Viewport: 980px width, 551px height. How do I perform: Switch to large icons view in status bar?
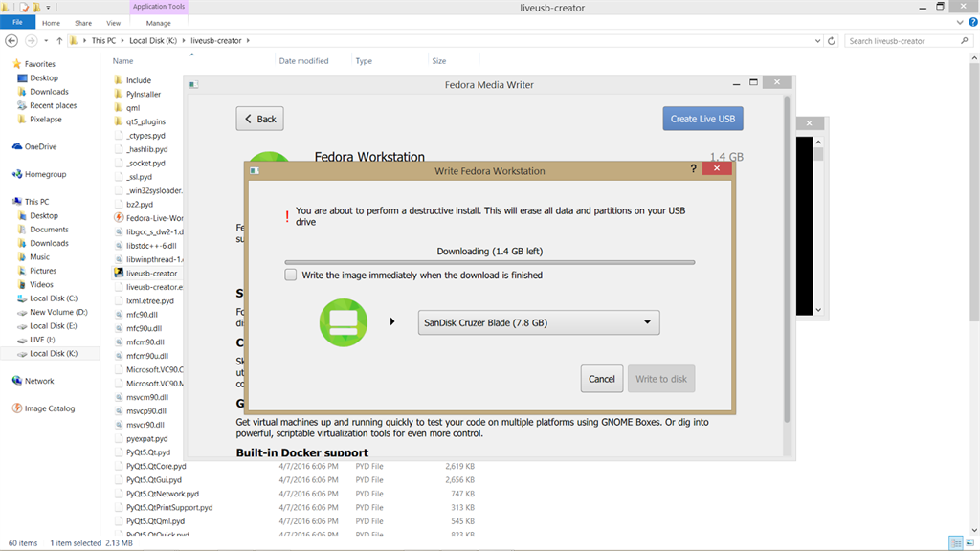[970, 543]
